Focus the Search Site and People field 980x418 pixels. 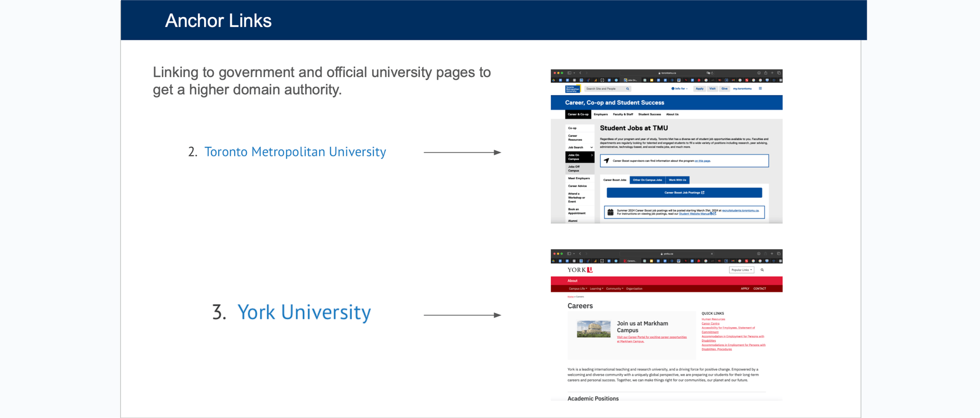click(x=607, y=89)
